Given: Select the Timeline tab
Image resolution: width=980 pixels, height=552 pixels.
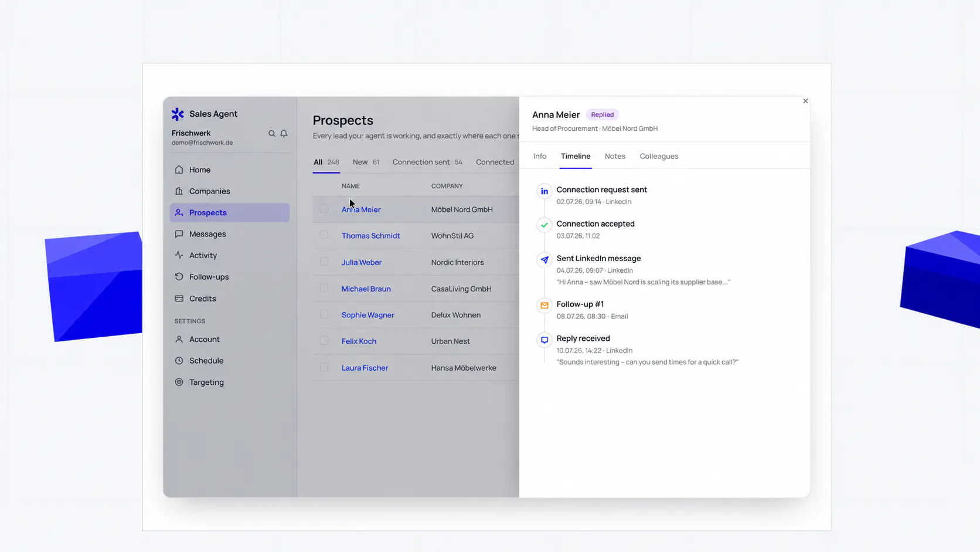Looking at the screenshot, I should coord(576,156).
